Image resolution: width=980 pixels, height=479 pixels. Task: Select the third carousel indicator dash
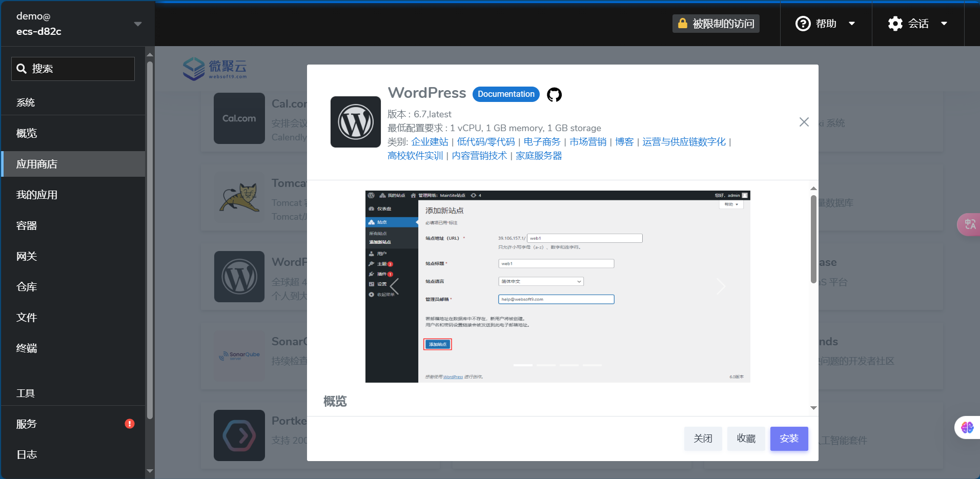pyautogui.click(x=569, y=365)
